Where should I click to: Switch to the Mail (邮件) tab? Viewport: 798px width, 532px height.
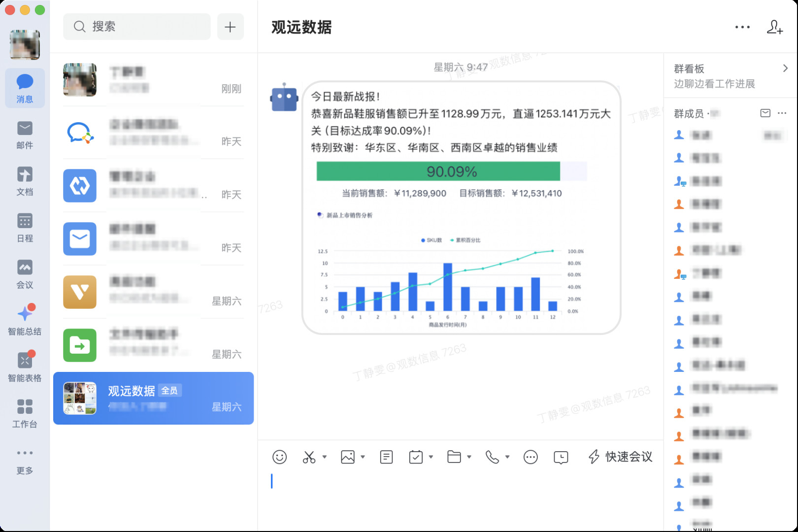pyautogui.click(x=25, y=134)
